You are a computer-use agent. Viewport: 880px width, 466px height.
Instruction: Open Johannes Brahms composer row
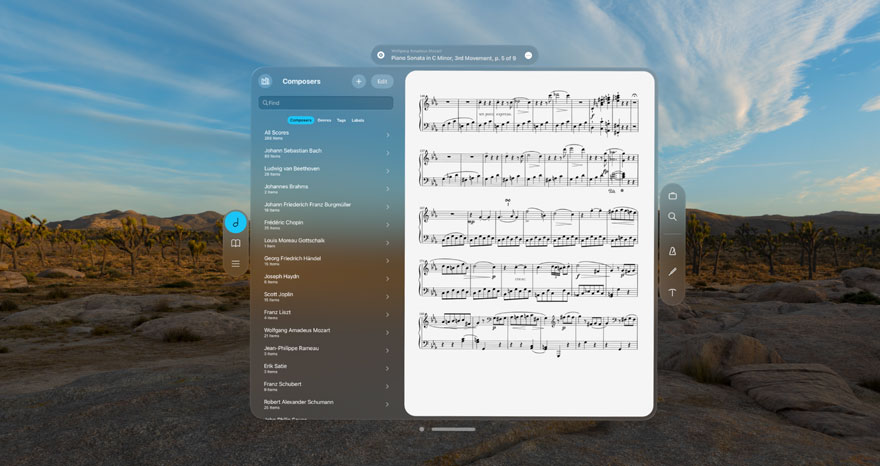click(327, 189)
